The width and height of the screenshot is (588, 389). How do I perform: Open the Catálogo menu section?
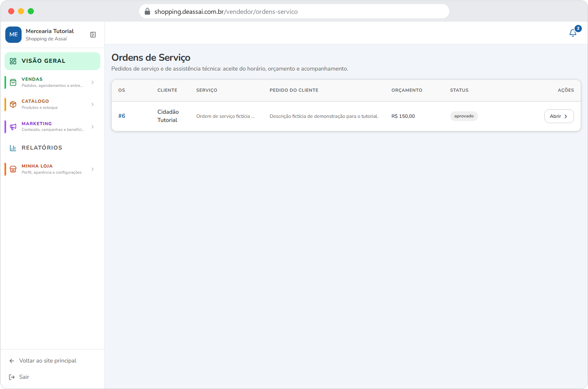click(52, 104)
